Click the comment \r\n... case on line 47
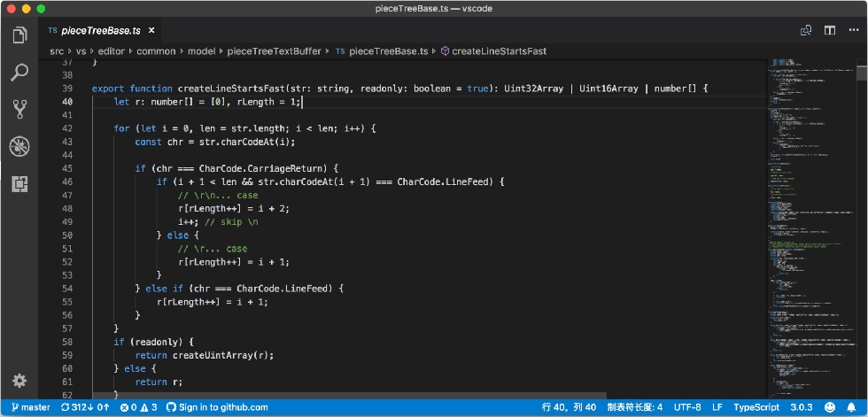The image size is (868, 417). tap(218, 196)
